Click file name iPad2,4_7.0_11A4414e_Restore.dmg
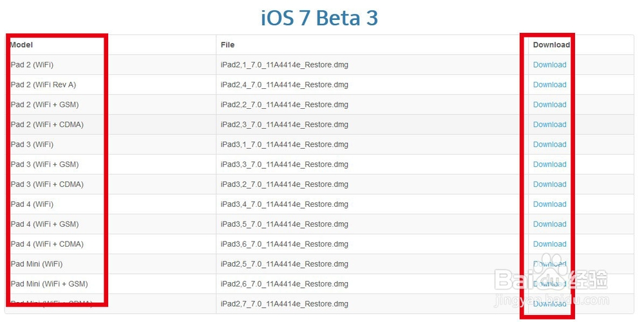 tap(284, 84)
